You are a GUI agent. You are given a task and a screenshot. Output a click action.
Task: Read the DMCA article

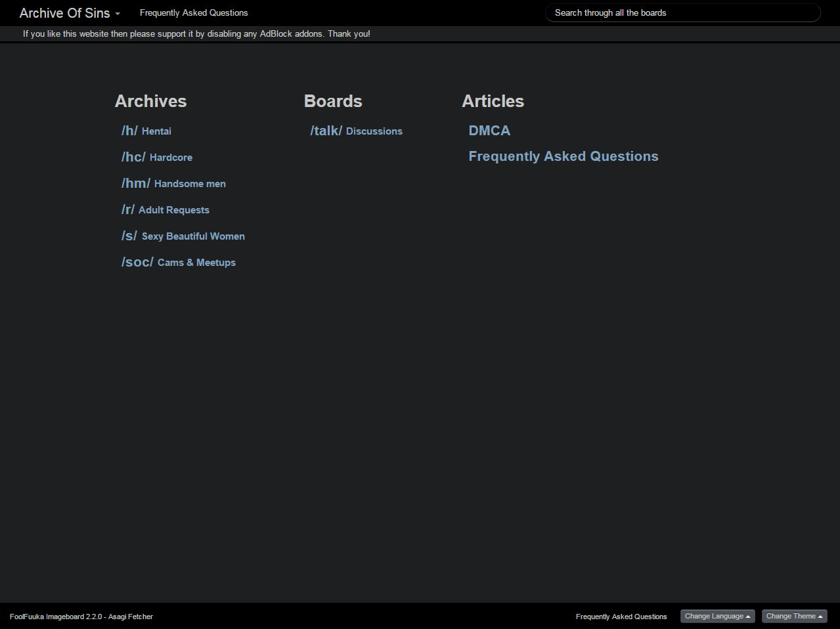pos(489,131)
